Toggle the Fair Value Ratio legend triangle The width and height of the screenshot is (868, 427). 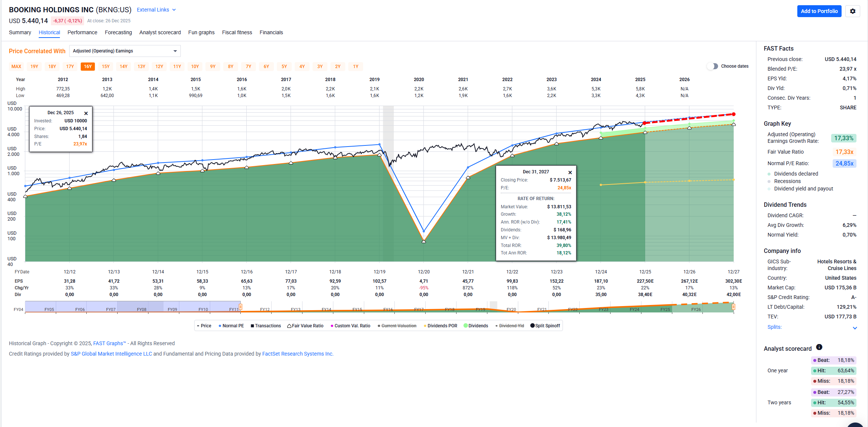pyautogui.click(x=289, y=326)
